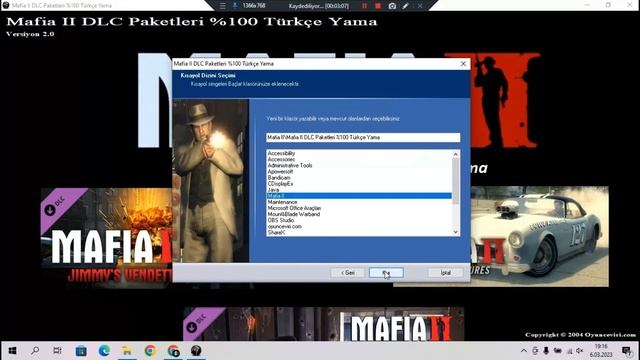This screenshot has width=640, height=360.
Task: Switch to the Mafia installer taskbar icon
Action: tap(196, 351)
